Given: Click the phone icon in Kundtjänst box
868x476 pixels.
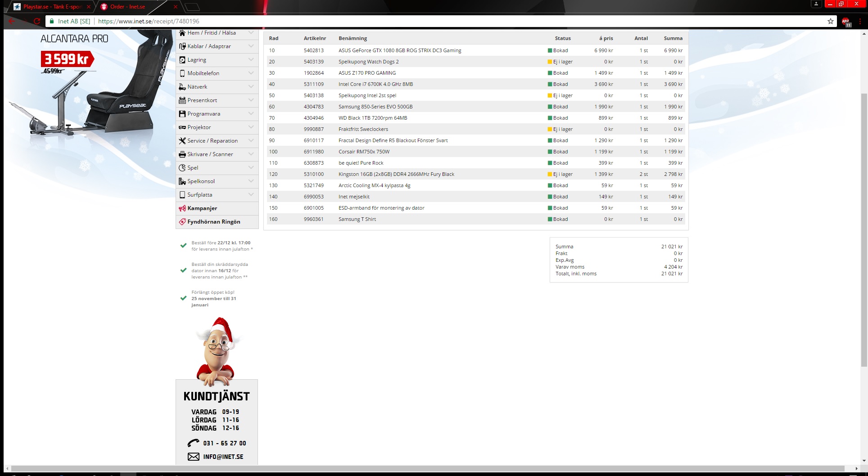Looking at the screenshot, I should pyautogui.click(x=193, y=443).
